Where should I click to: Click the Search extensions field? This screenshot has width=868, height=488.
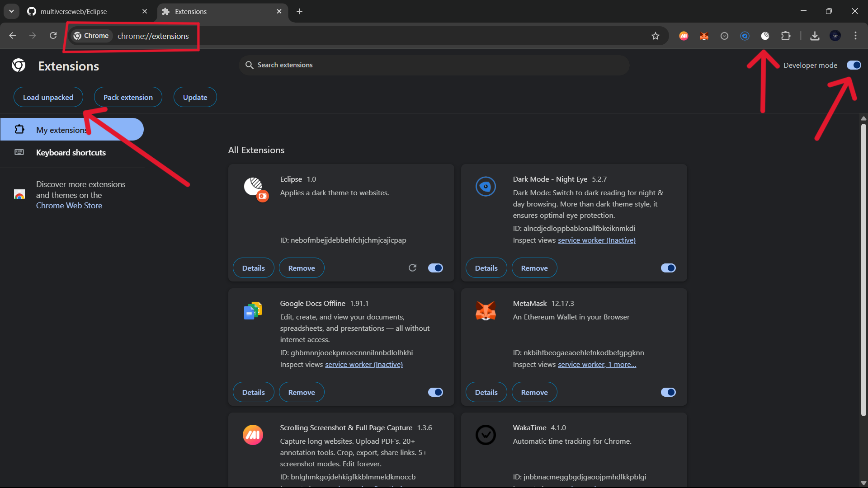[x=434, y=65]
